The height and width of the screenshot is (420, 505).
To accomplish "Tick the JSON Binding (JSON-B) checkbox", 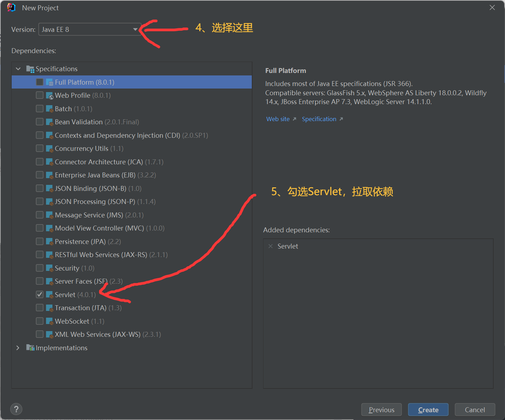I will [x=40, y=188].
